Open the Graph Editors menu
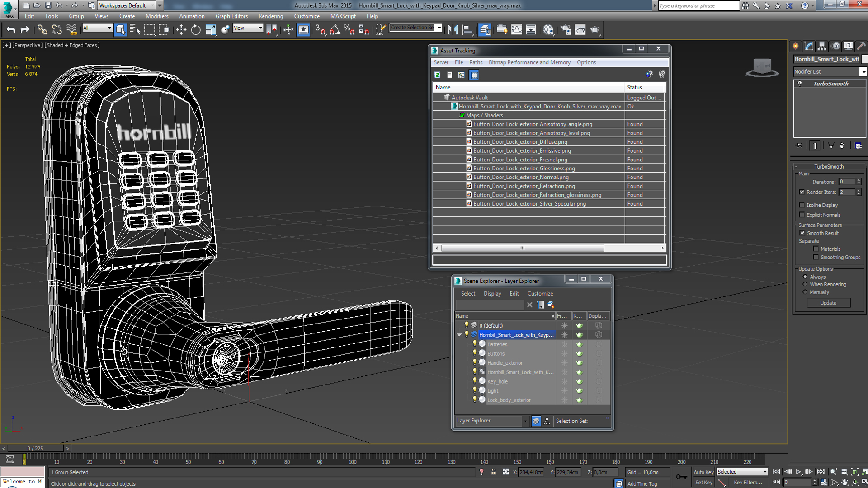The width and height of the screenshot is (868, 488). 231,16
